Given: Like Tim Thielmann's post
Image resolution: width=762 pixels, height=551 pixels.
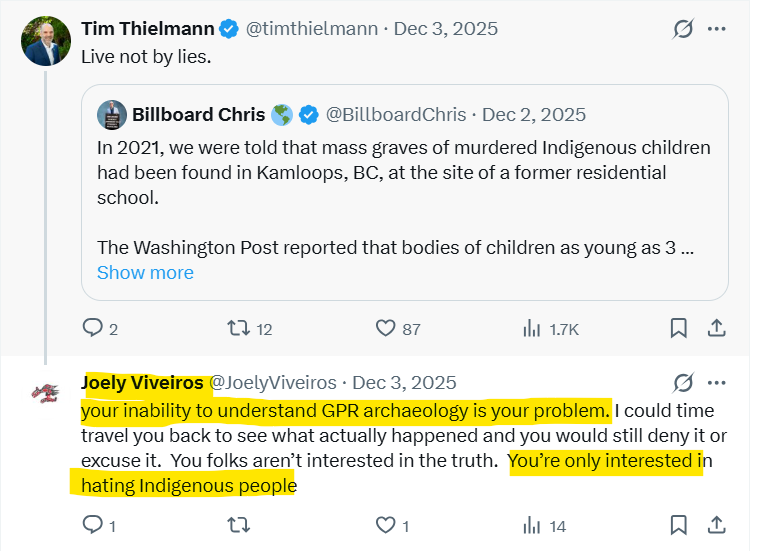Looking at the screenshot, I should coord(386,328).
